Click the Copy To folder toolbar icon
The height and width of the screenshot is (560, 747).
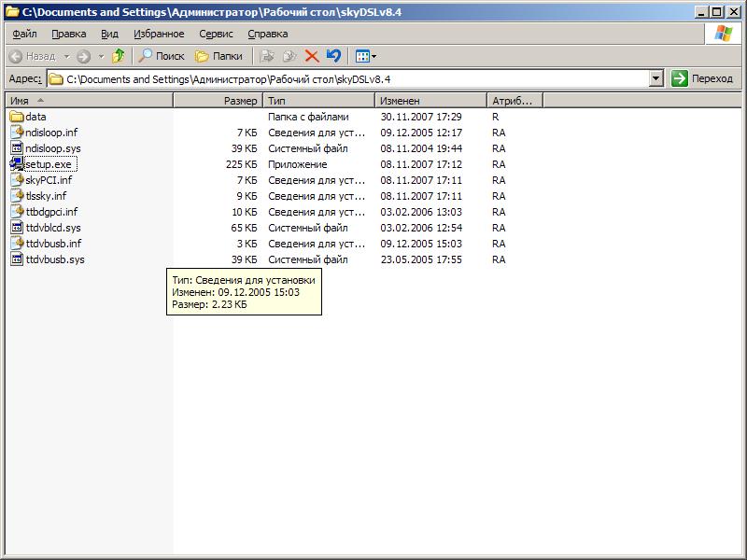coord(289,56)
